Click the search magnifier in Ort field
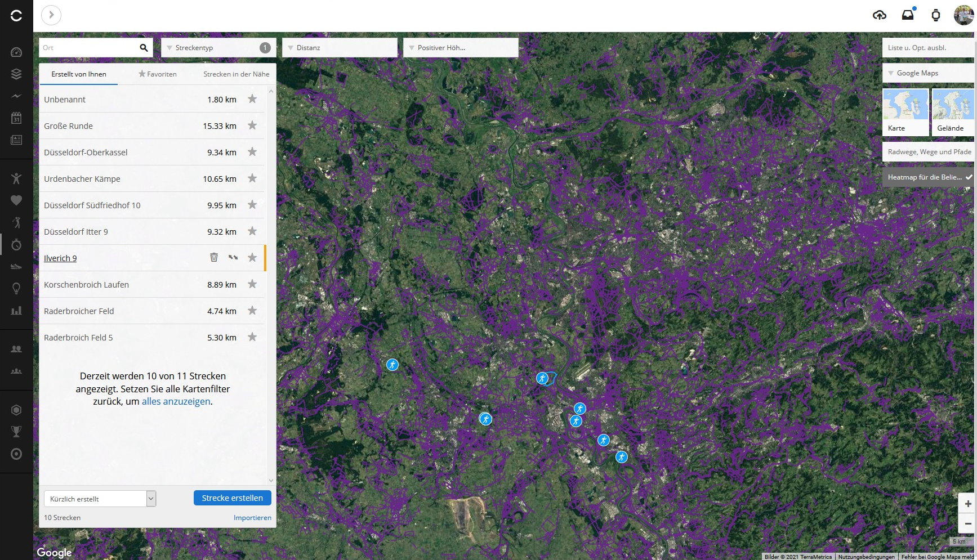 144,48
